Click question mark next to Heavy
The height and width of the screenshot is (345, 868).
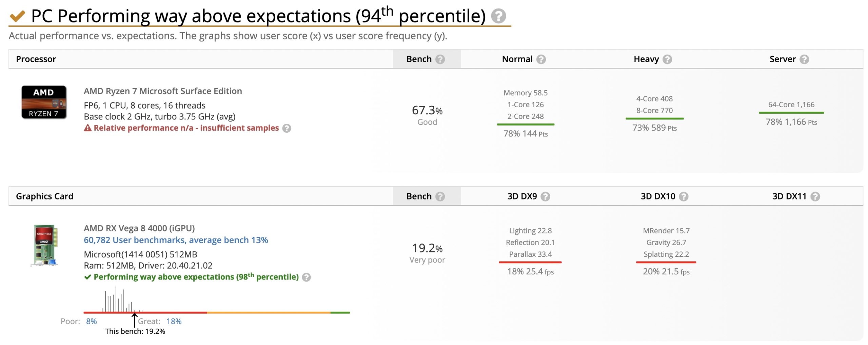coord(667,59)
